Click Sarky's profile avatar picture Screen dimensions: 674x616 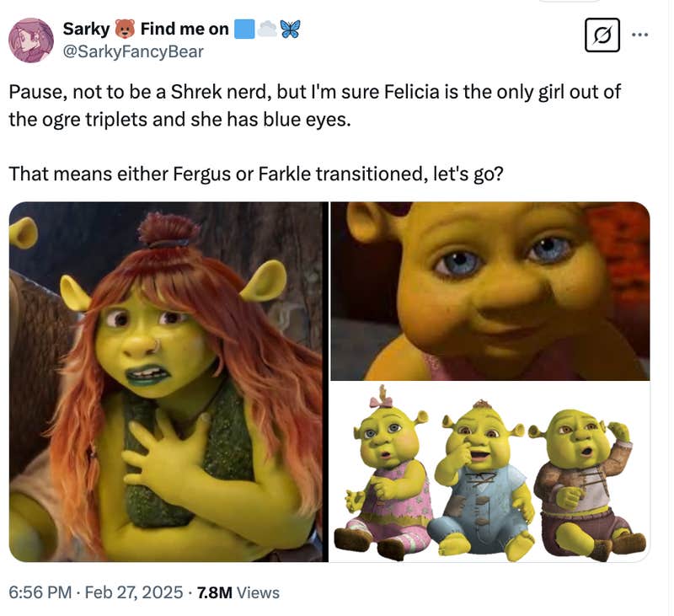pyautogui.click(x=32, y=37)
